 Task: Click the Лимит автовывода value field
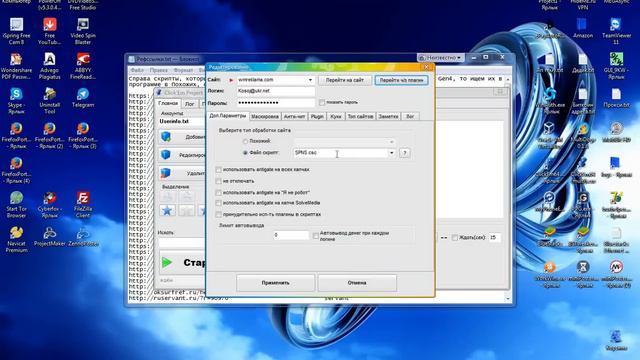coord(291,235)
